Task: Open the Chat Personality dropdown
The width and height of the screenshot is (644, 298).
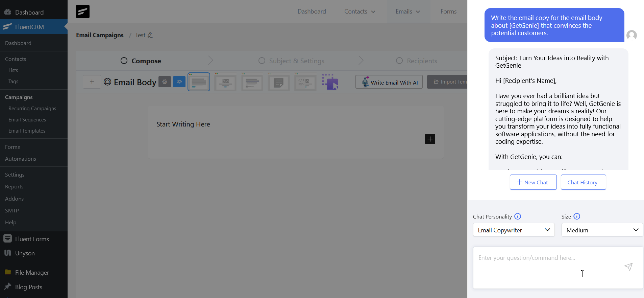Action: point(514,230)
